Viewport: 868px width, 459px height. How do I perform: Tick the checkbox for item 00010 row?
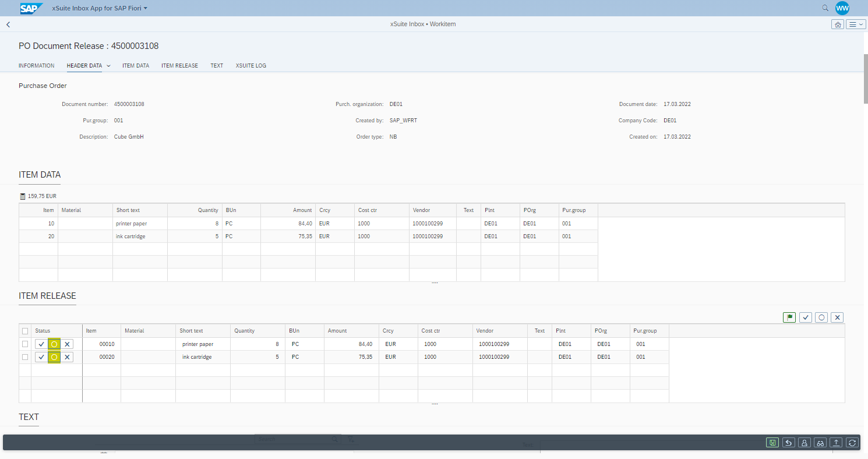(24, 344)
